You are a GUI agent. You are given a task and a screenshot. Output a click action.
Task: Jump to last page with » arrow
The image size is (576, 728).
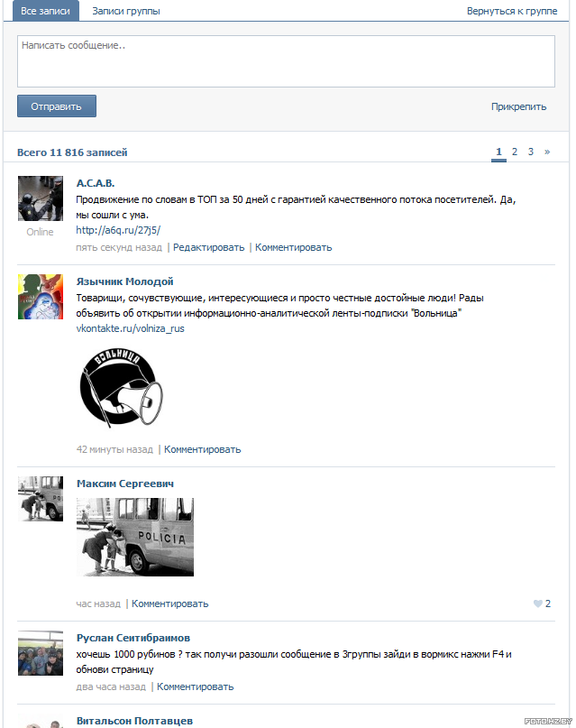[547, 152]
